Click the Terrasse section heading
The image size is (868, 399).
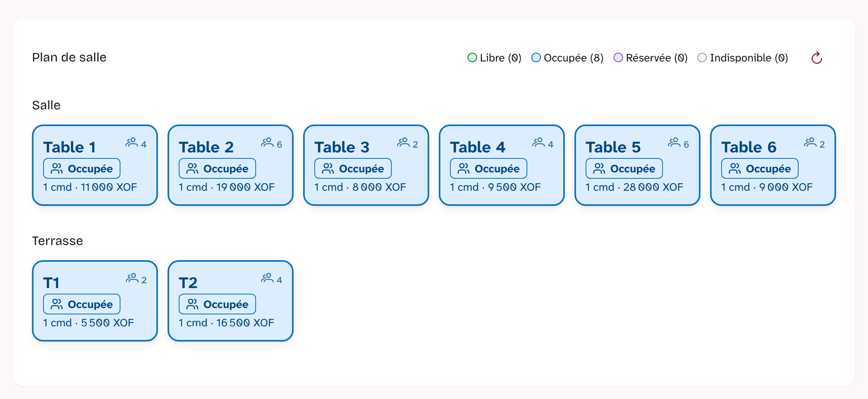click(x=57, y=241)
